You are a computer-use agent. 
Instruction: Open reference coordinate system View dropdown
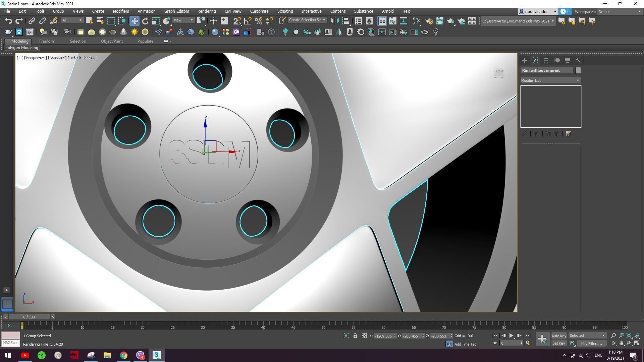point(183,20)
